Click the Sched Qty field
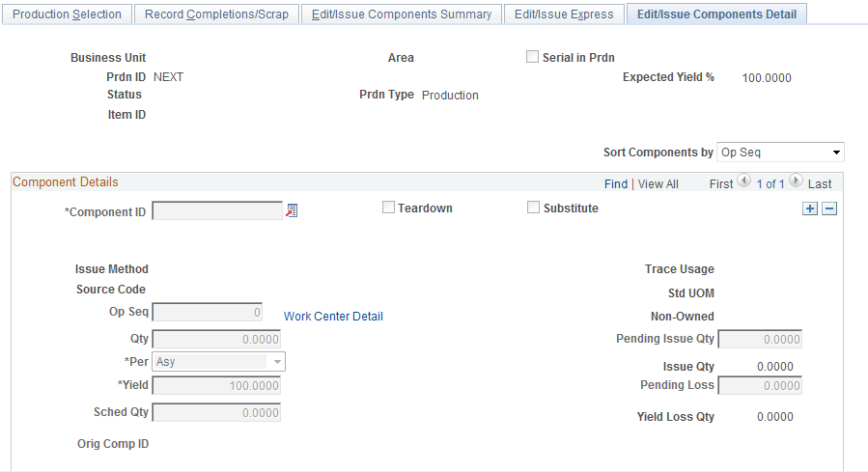The height and width of the screenshot is (472, 868). tap(216, 413)
